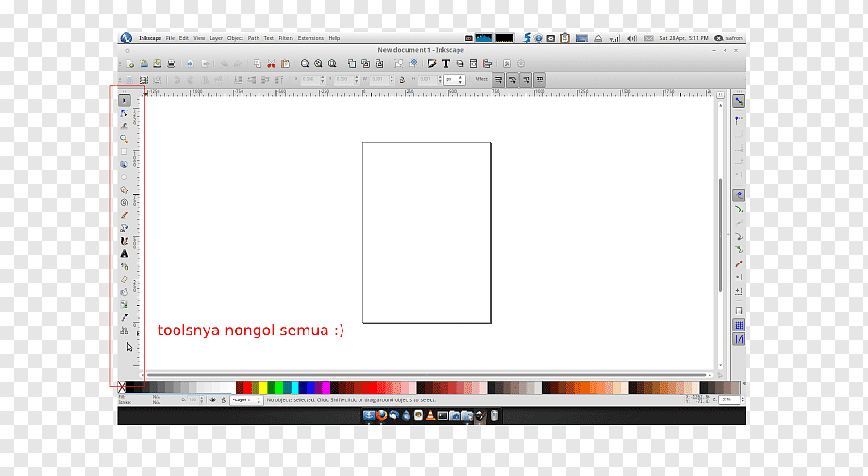This screenshot has height=476, width=868.
Task: Open the px unit dropdown
Action: 454,80
